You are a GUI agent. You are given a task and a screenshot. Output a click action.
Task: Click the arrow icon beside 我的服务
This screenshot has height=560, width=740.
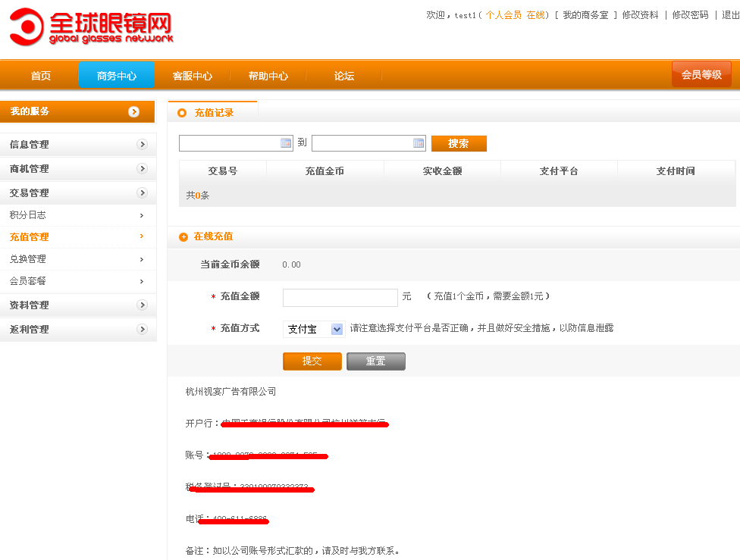coord(133,112)
